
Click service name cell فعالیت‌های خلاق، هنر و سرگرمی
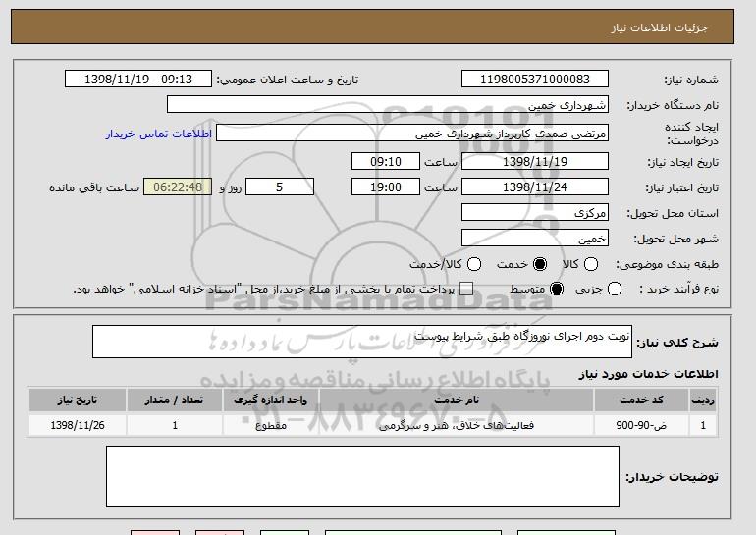pyautogui.click(x=457, y=426)
